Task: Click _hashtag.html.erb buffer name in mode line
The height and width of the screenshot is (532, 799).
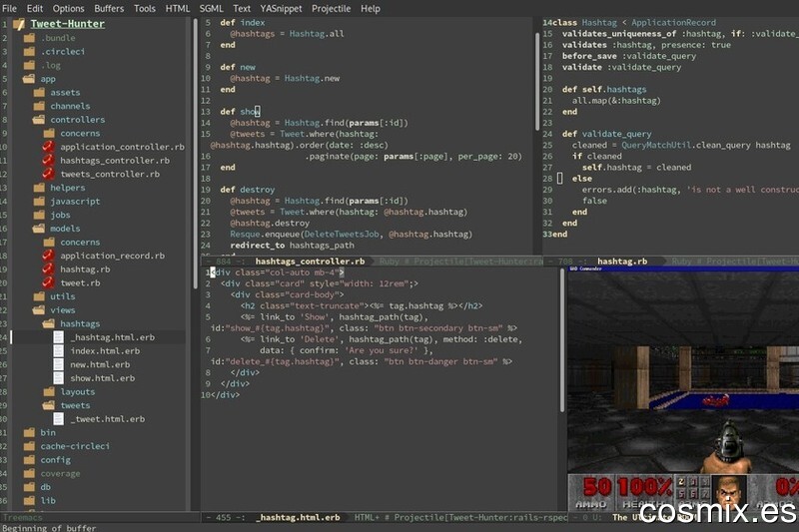Action: click(x=298, y=517)
